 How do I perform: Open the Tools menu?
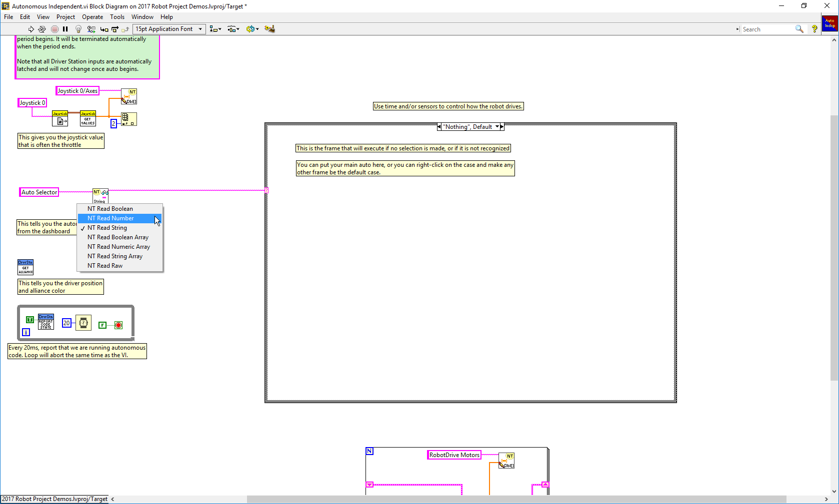(x=117, y=17)
